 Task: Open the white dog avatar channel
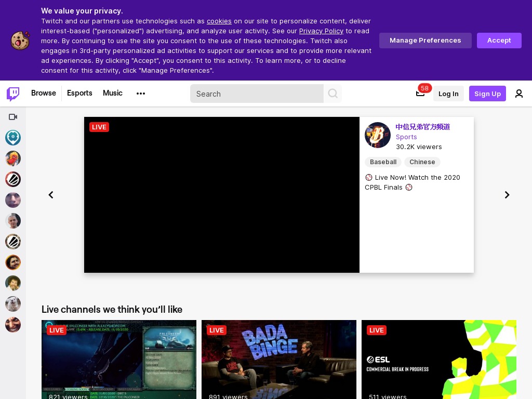pyautogui.click(x=13, y=304)
